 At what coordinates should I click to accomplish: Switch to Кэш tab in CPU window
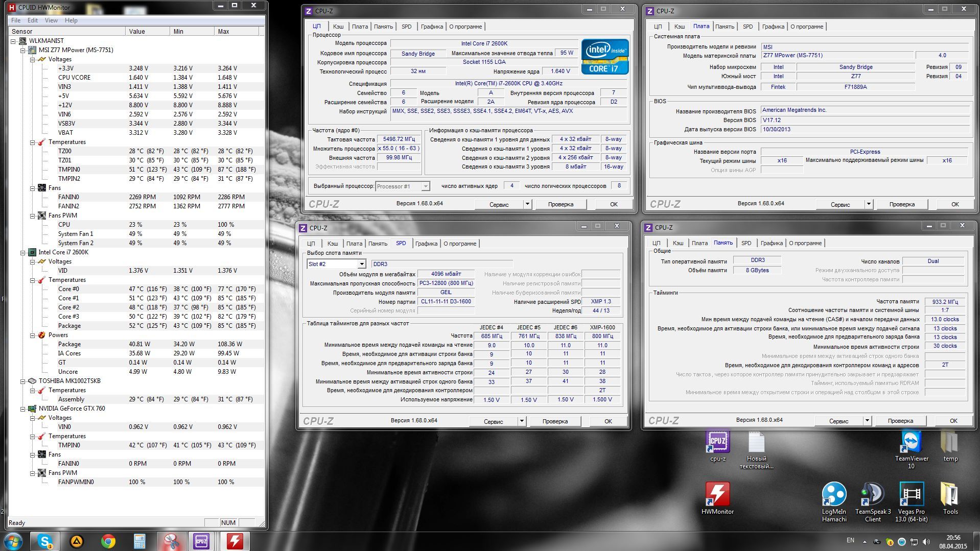(x=338, y=27)
